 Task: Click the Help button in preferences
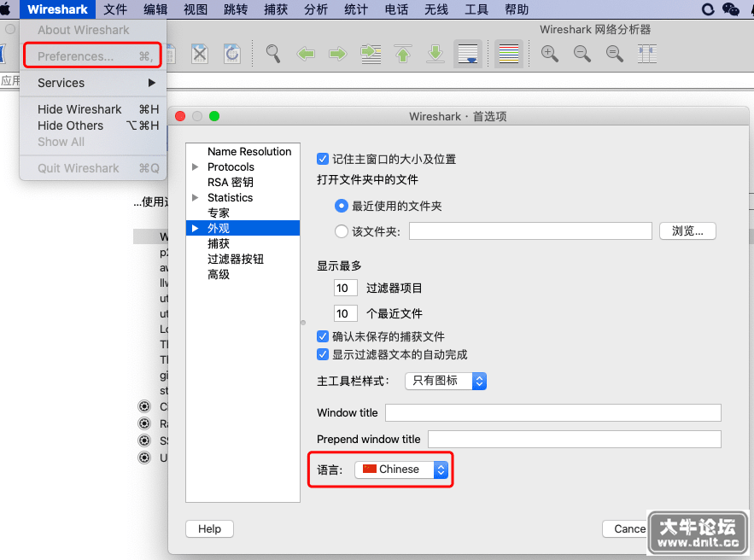210,528
